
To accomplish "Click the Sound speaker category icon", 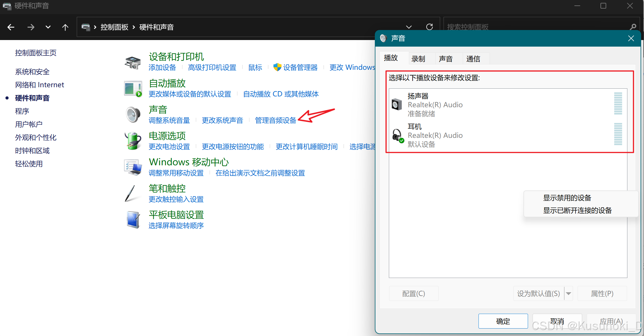I will tap(133, 115).
